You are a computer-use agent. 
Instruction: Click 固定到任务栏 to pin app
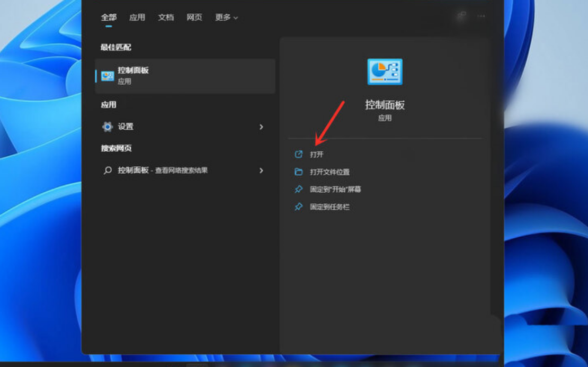click(329, 207)
